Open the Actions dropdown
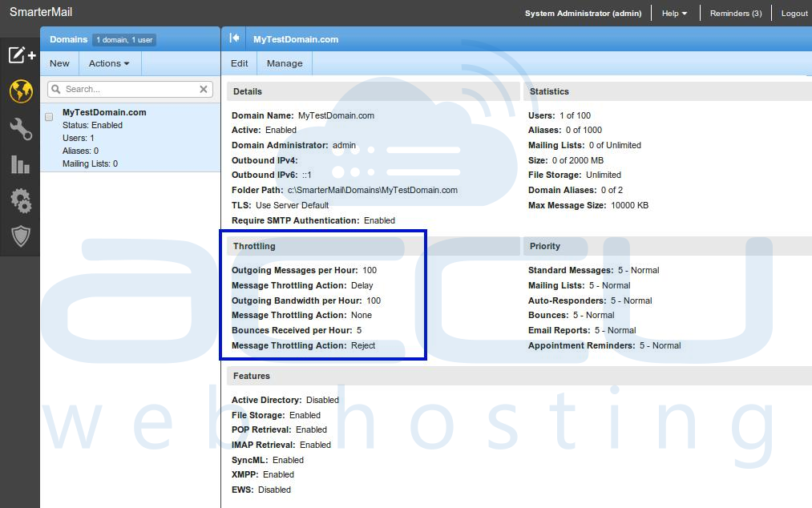This screenshot has height=508, width=812. point(109,63)
